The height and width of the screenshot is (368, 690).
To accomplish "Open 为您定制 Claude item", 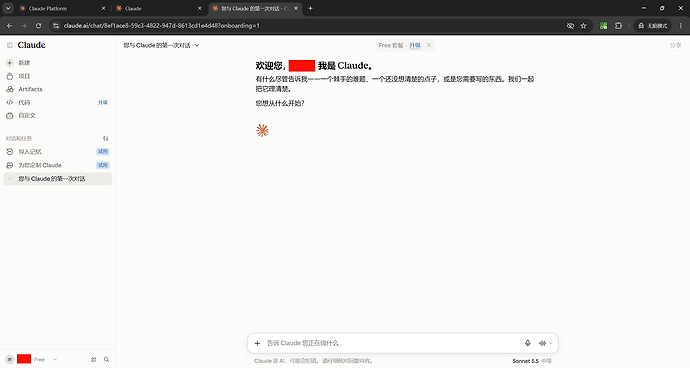I will (58, 165).
